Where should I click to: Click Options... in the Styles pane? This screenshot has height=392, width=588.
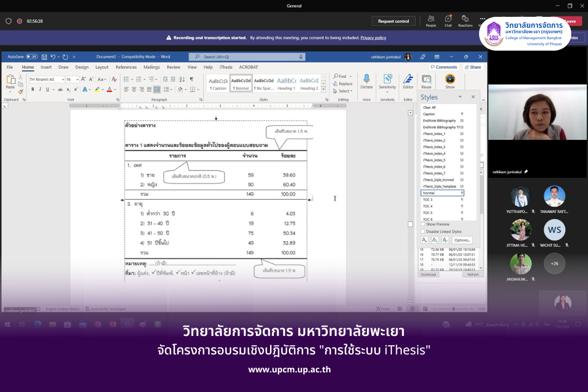[462, 240]
